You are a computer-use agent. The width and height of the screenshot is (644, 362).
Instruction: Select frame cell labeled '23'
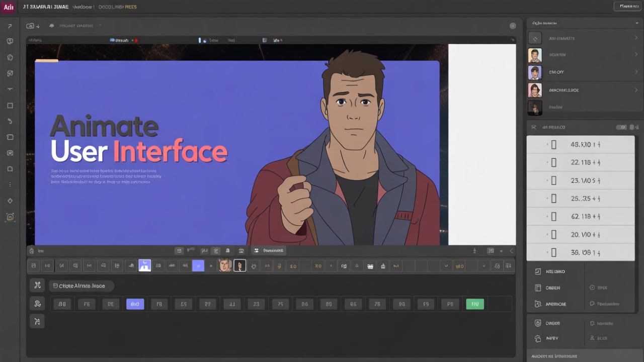point(257,304)
